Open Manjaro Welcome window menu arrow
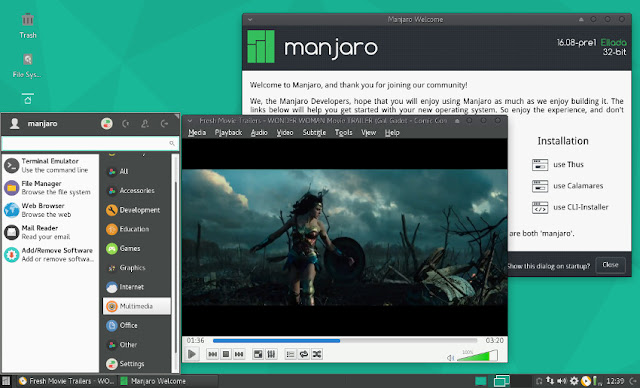Image resolution: width=640 pixels, height=388 pixels. pos(250,19)
